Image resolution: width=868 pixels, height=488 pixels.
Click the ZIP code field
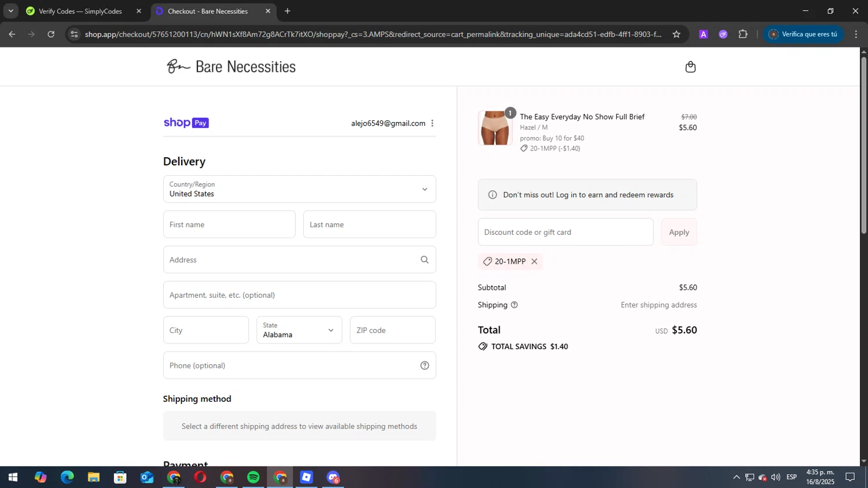pyautogui.click(x=393, y=330)
